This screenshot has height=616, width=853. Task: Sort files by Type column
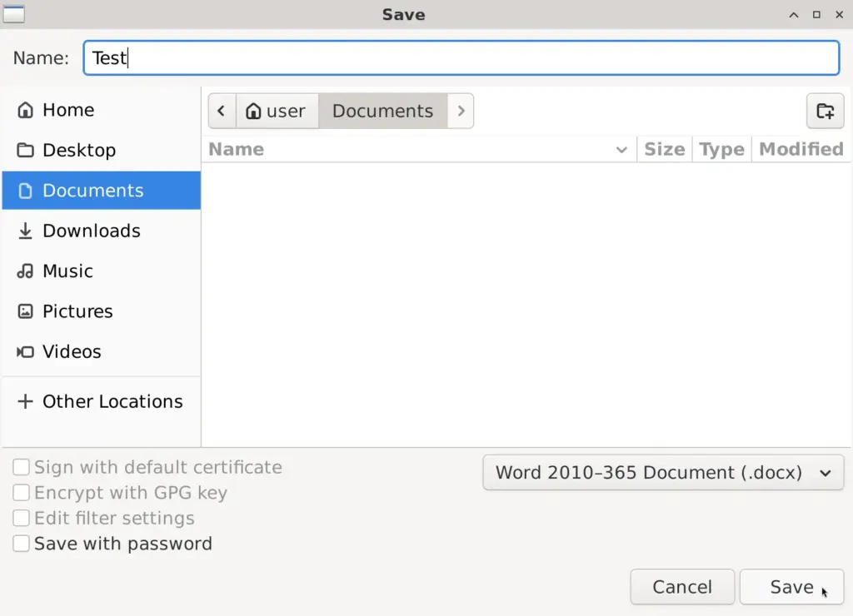click(721, 149)
